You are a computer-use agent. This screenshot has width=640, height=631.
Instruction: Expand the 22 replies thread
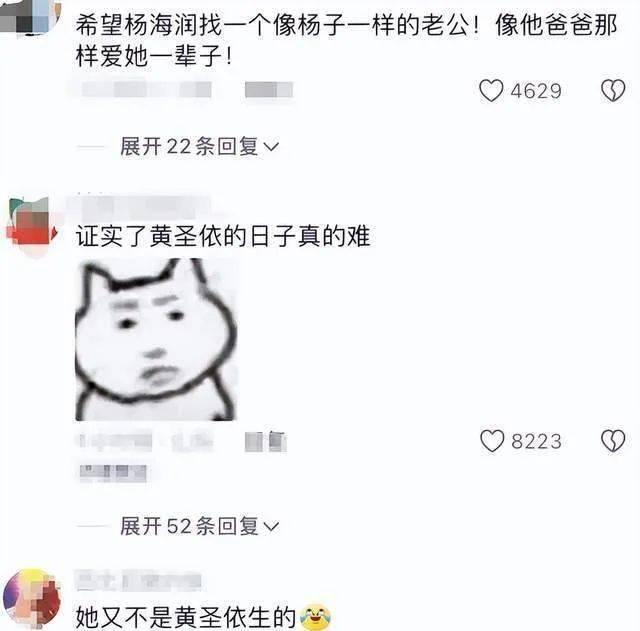pyautogui.click(x=199, y=146)
